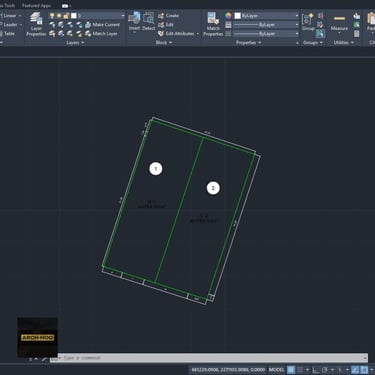Switch to MODEL space in status bar

point(276,370)
